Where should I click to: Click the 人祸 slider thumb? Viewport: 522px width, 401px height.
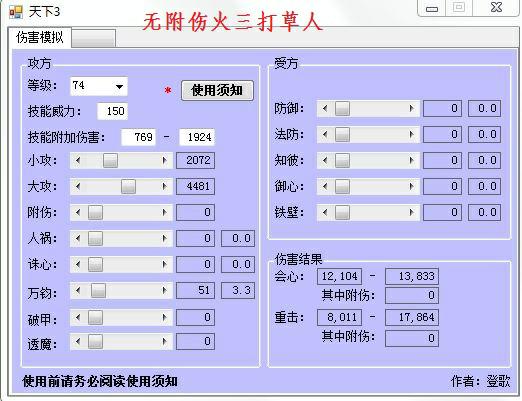(x=95, y=238)
